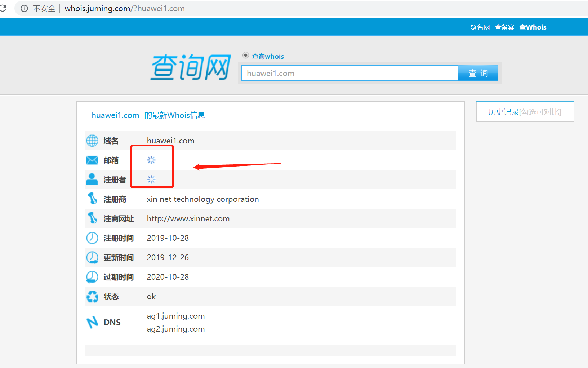This screenshot has height=368, width=588.
Task: Click the loading spinner next to 邮箱
Action: tap(151, 160)
